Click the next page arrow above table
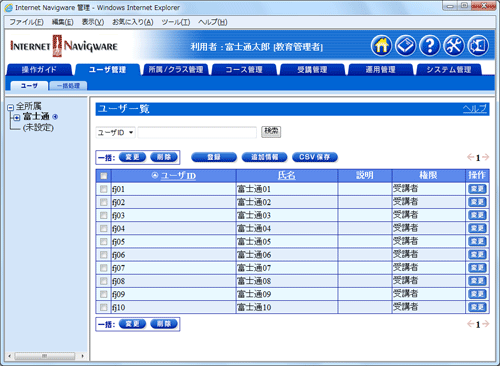 tap(486, 157)
